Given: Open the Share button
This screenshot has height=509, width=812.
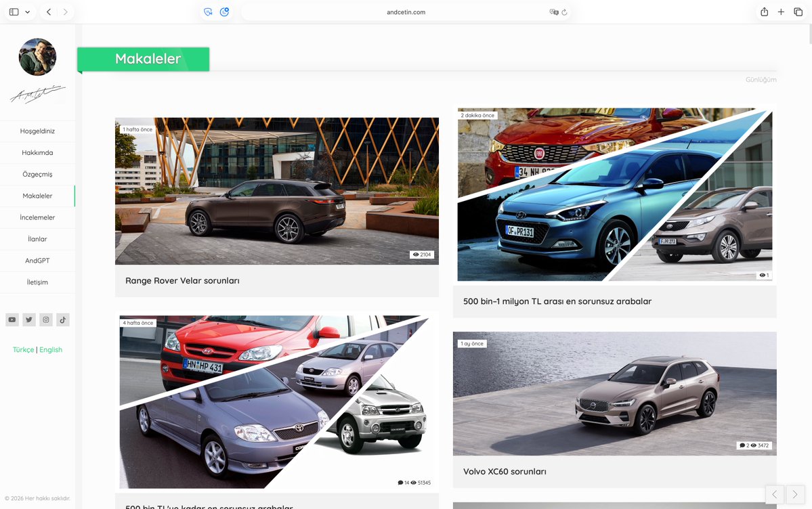Looking at the screenshot, I should click(765, 12).
